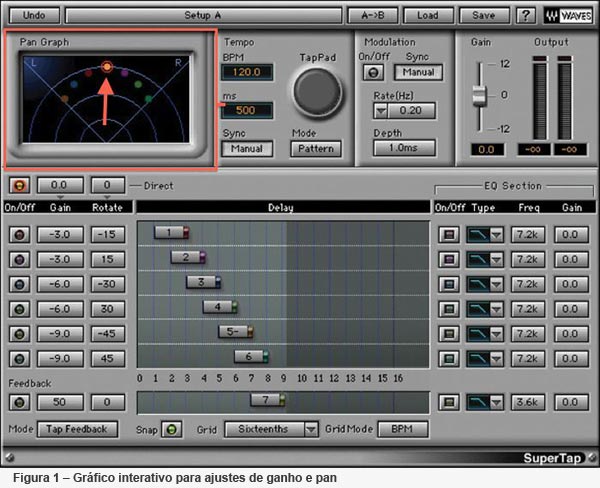Click the ms 500 field
Viewport: 600px width, 488px height.
coord(247,111)
